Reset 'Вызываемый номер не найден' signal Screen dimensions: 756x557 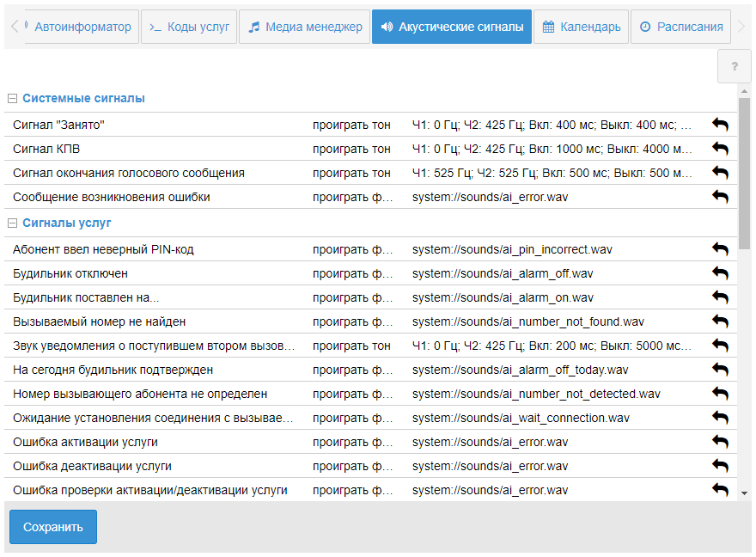[720, 322]
